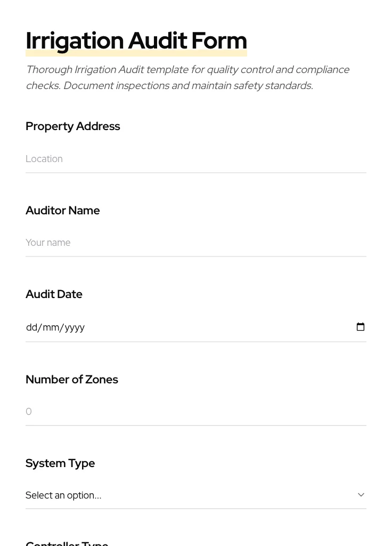This screenshot has height=546, width=392.
Task: Click the 'Irrigation Audit Form' heading
Action: pos(136,40)
